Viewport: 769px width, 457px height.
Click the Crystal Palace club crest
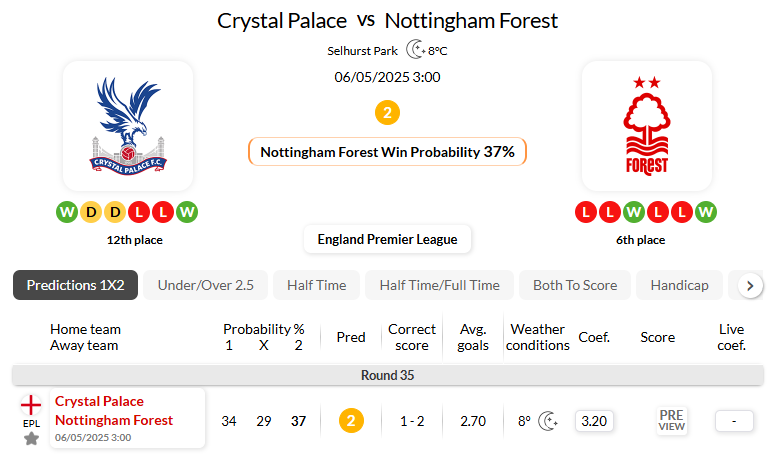[127, 125]
